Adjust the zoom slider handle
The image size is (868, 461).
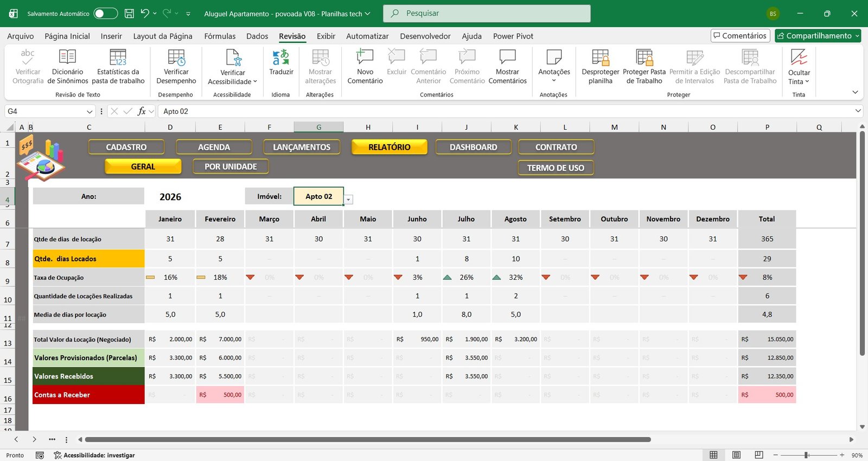pyautogui.click(x=807, y=455)
